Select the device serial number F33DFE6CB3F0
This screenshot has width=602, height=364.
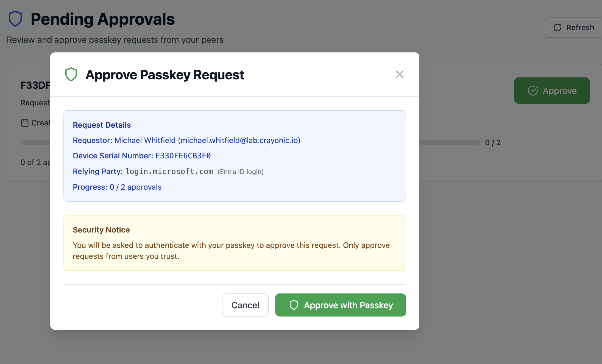tap(183, 156)
